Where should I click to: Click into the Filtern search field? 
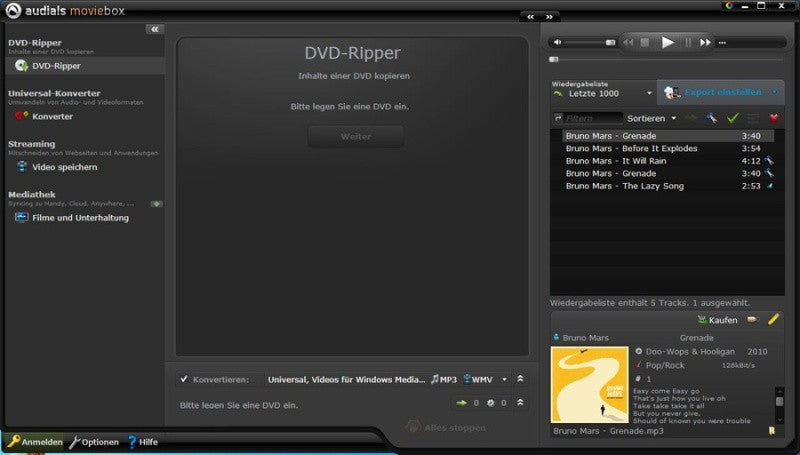593,118
